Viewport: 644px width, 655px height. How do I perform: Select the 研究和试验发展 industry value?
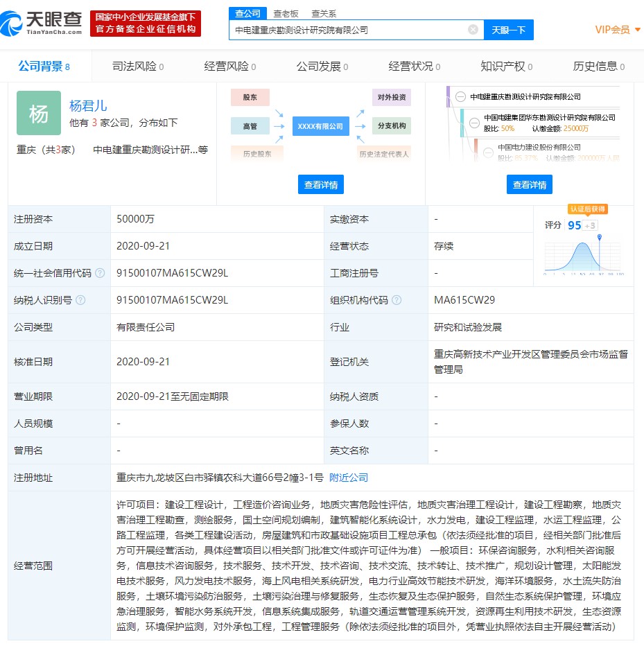coord(468,327)
